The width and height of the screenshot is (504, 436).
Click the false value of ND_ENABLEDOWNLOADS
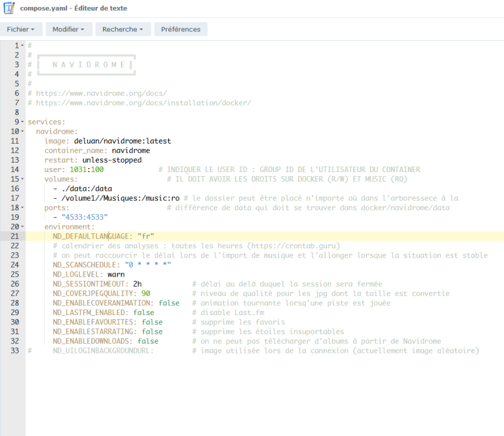click(148, 341)
